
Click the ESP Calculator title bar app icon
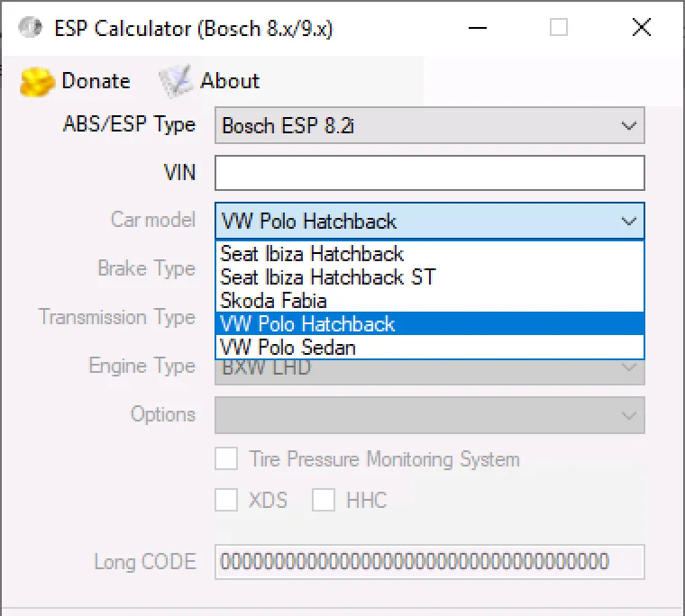[x=30, y=28]
